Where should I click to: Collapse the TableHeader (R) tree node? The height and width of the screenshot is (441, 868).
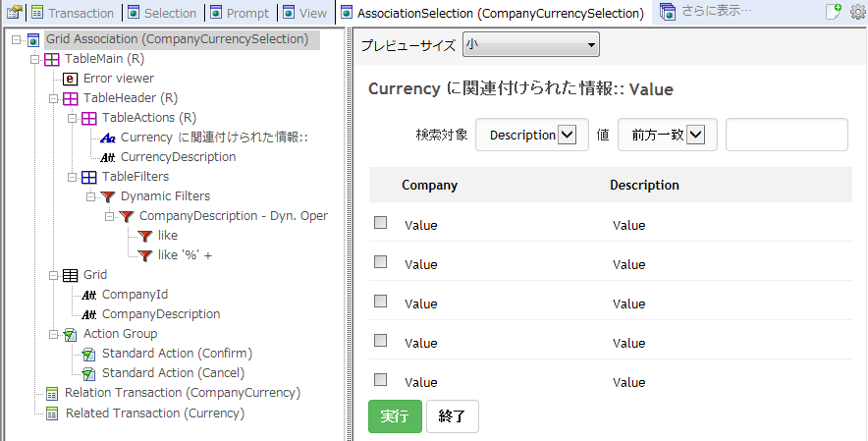pyautogui.click(x=52, y=98)
